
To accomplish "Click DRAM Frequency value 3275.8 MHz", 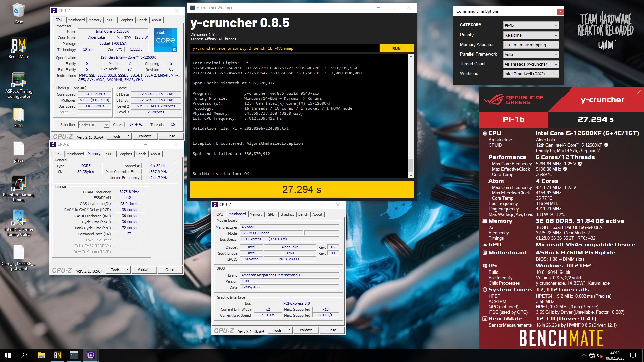I will coord(129,192).
